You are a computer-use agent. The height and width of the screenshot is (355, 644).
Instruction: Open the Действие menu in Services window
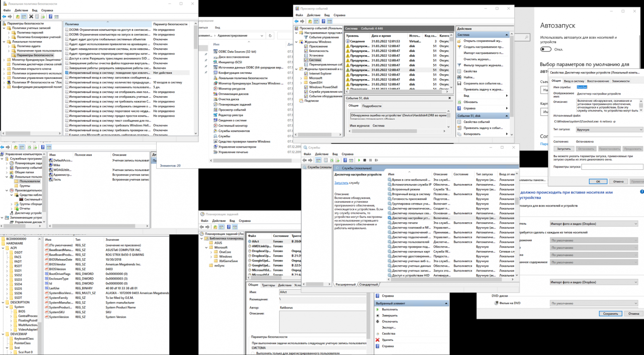coord(321,154)
